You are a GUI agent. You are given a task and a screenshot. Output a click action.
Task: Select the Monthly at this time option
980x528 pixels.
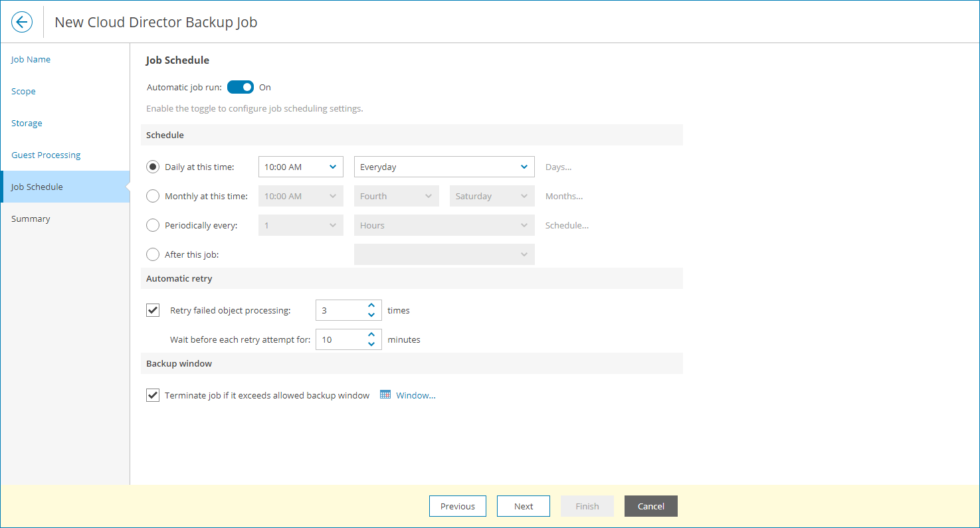coord(153,196)
